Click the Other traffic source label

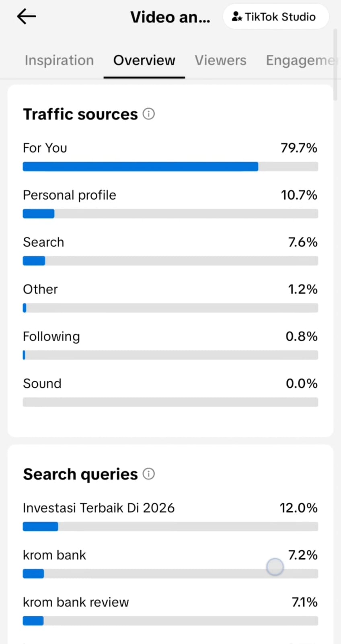[x=40, y=289]
